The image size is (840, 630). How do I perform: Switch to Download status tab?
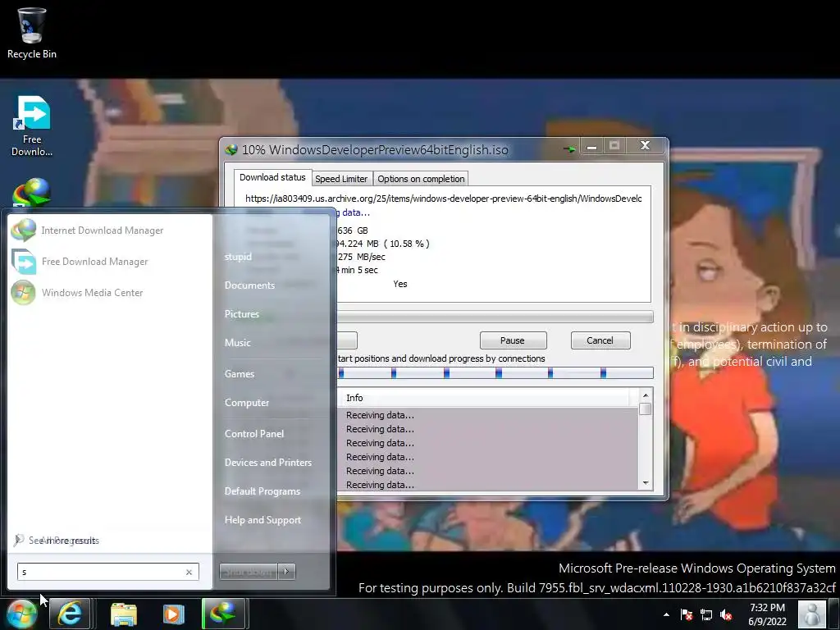pyautogui.click(x=272, y=177)
